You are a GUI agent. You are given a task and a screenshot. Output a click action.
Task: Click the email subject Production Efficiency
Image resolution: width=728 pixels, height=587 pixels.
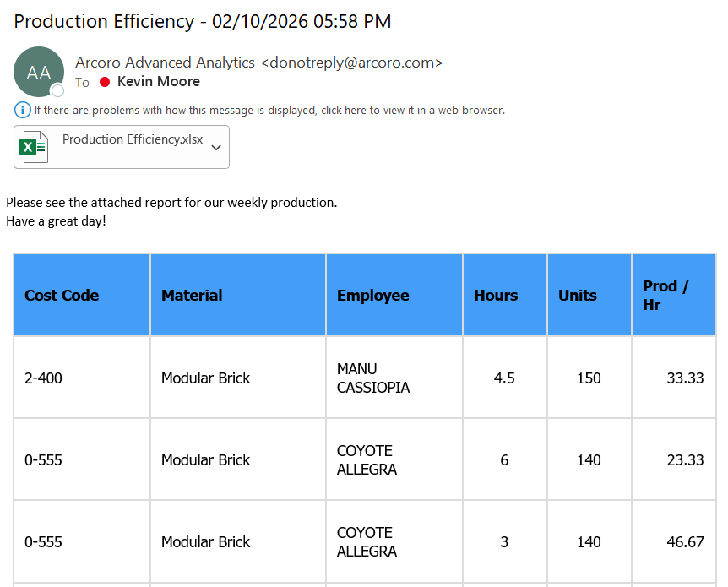(x=203, y=21)
